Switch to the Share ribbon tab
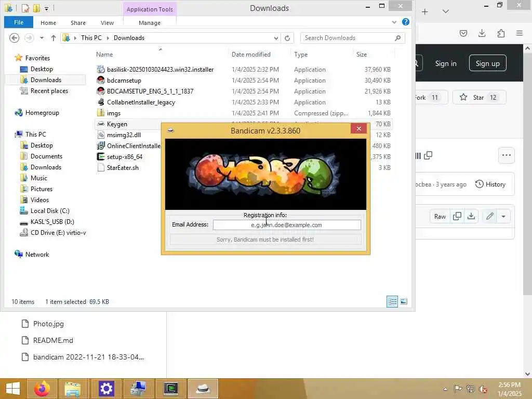The height and width of the screenshot is (399, 532). (78, 23)
